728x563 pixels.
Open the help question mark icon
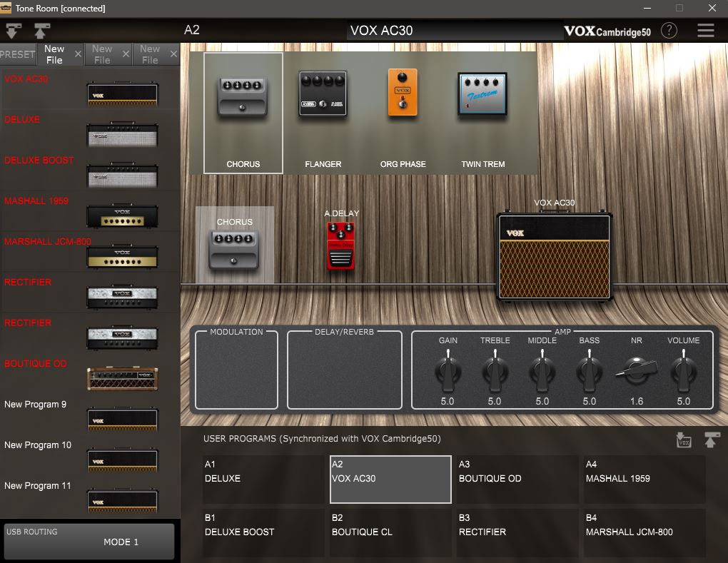(x=669, y=30)
